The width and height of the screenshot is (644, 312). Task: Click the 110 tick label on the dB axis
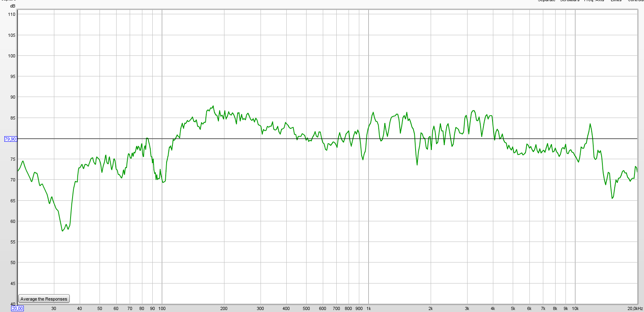pyautogui.click(x=12, y=14)
